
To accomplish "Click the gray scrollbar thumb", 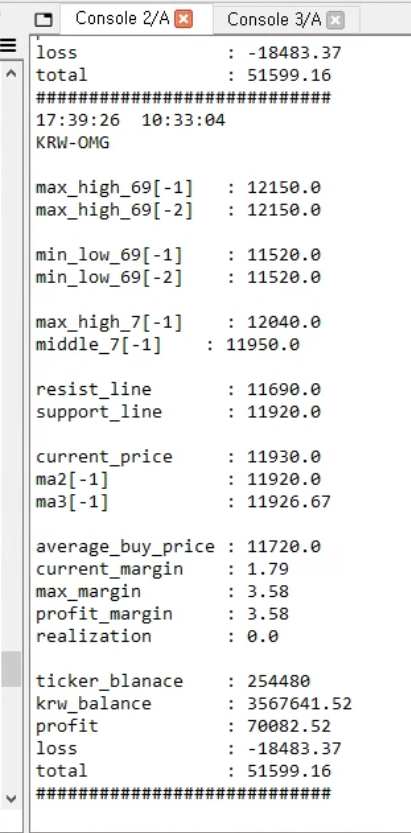I will 11,669.
